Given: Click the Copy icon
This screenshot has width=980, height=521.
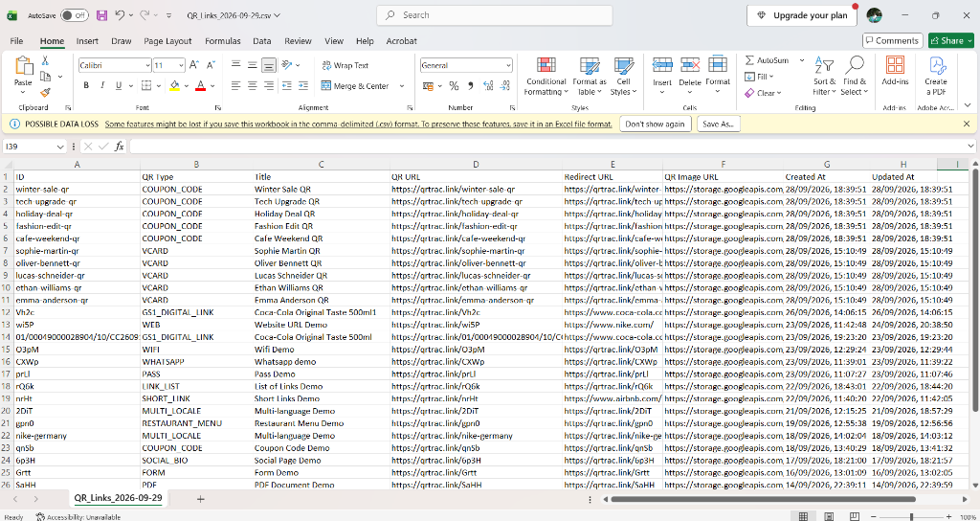Looking at the screenshot, I should 46,77.
